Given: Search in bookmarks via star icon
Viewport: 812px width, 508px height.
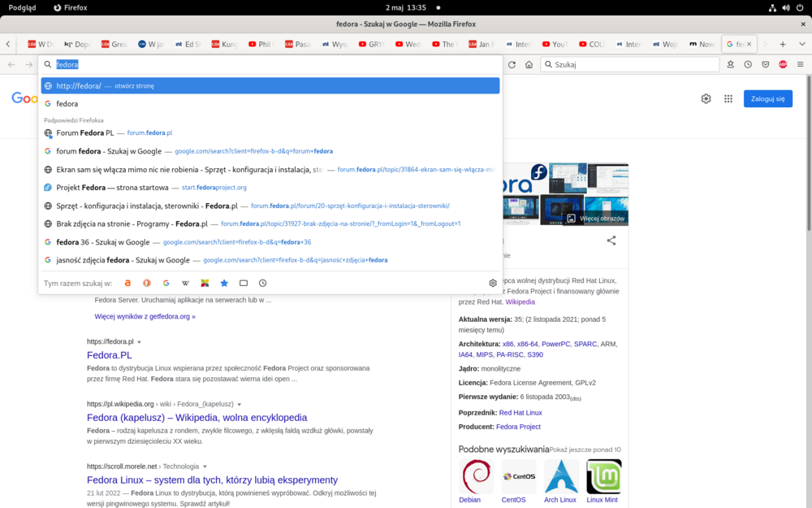Looking at the screenshot, I should pyautogui.click(x=224, y=283).
